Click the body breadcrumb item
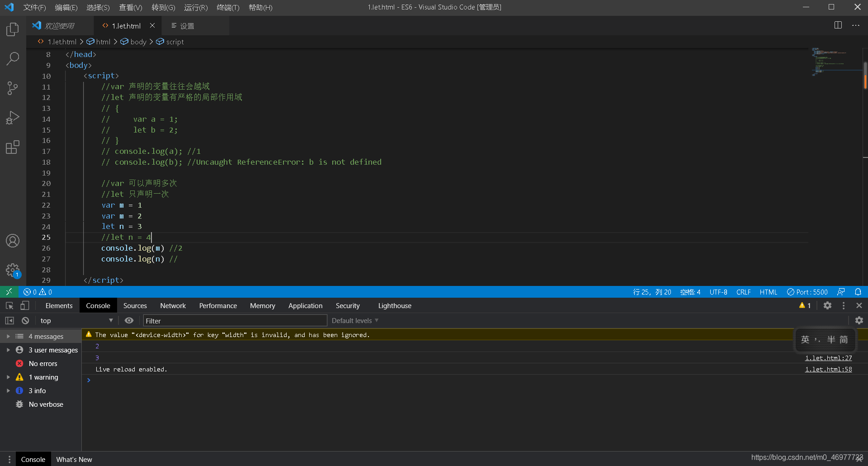 pyautogui.click(x=133, y=42)
